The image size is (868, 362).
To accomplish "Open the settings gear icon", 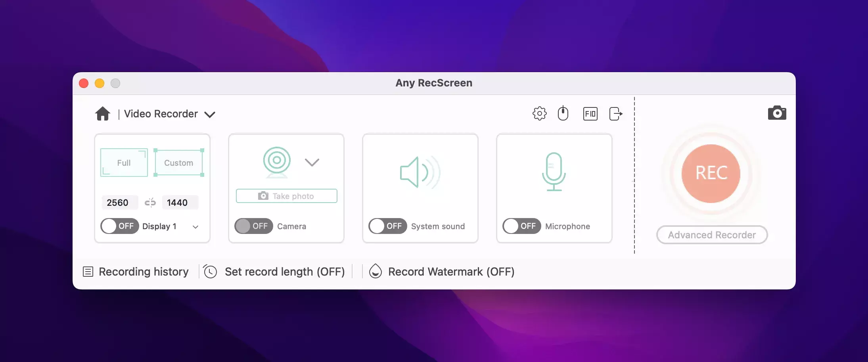I will point(539,114).
